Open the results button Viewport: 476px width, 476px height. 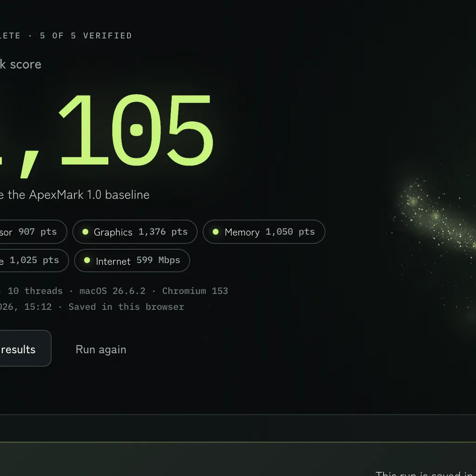click(26, 348)
